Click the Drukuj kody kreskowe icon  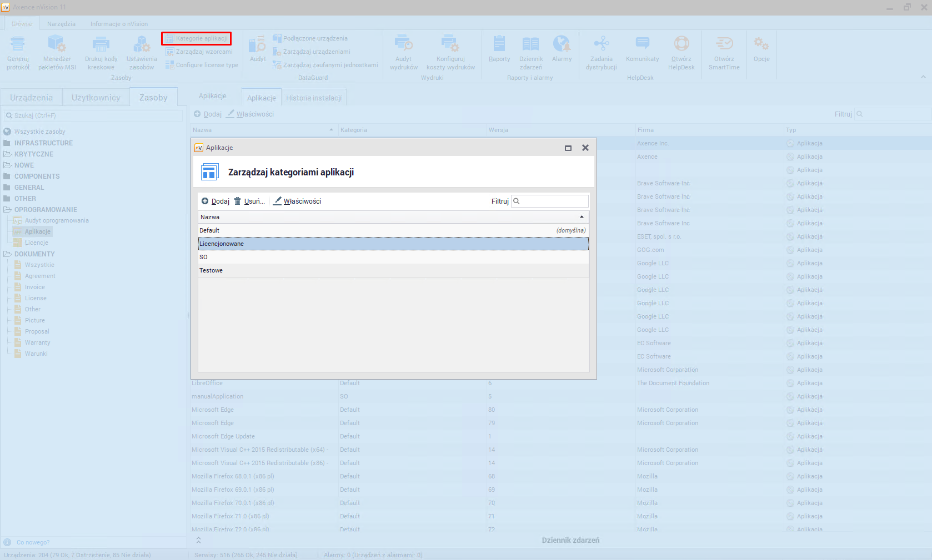pyautogui.click(x=101, y=44)
